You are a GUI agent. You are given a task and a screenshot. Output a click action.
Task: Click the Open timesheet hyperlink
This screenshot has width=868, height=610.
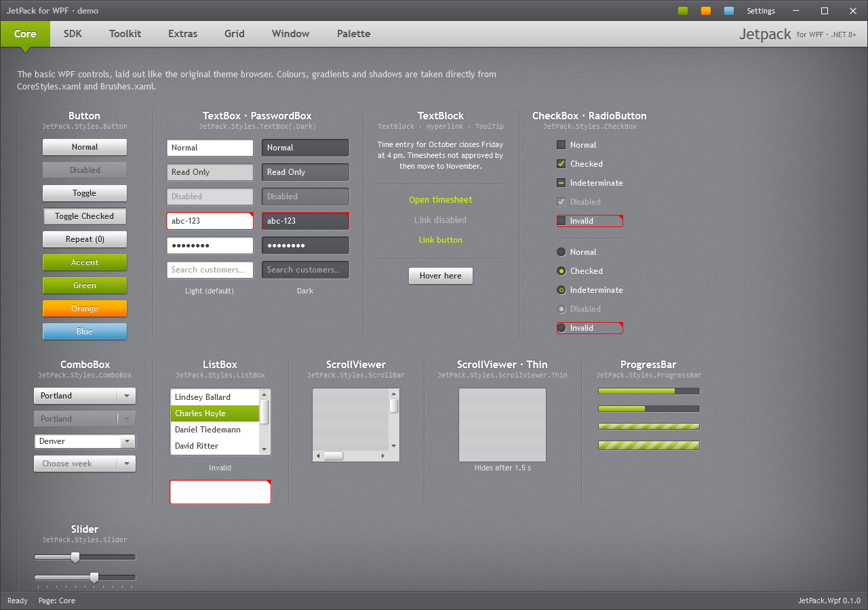tap(441, 200)
